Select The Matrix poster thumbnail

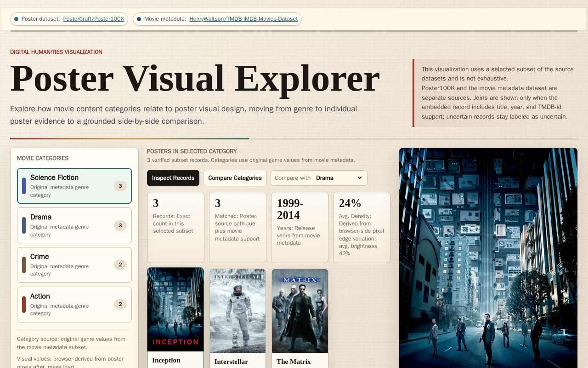click(x=300, y=311)
